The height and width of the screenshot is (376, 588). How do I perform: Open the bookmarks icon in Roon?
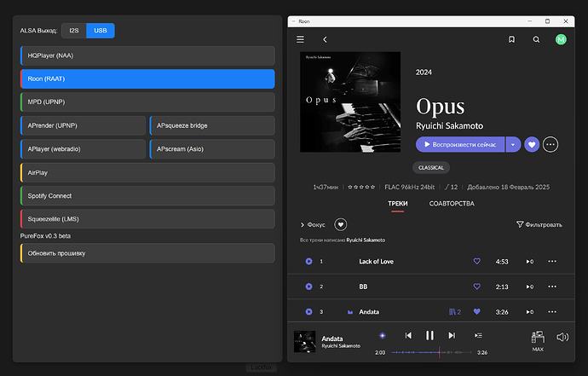click(x=511, y=39)
